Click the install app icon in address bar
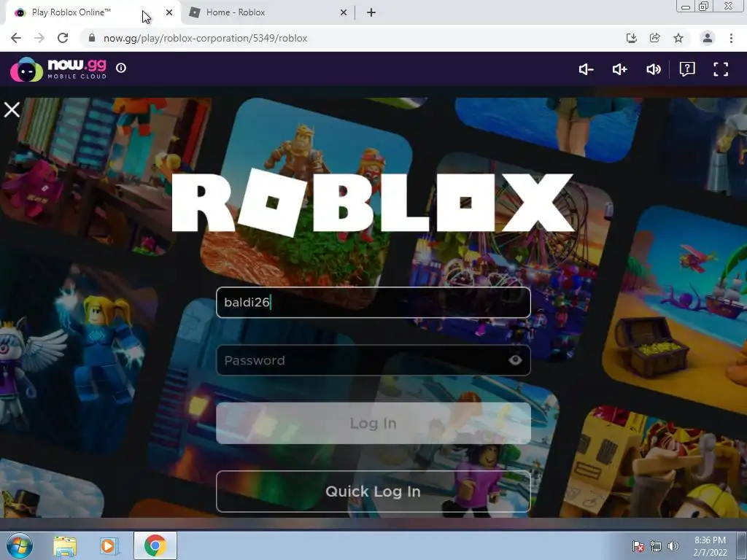The image size is (747, 560). click(x=632, y=38)
